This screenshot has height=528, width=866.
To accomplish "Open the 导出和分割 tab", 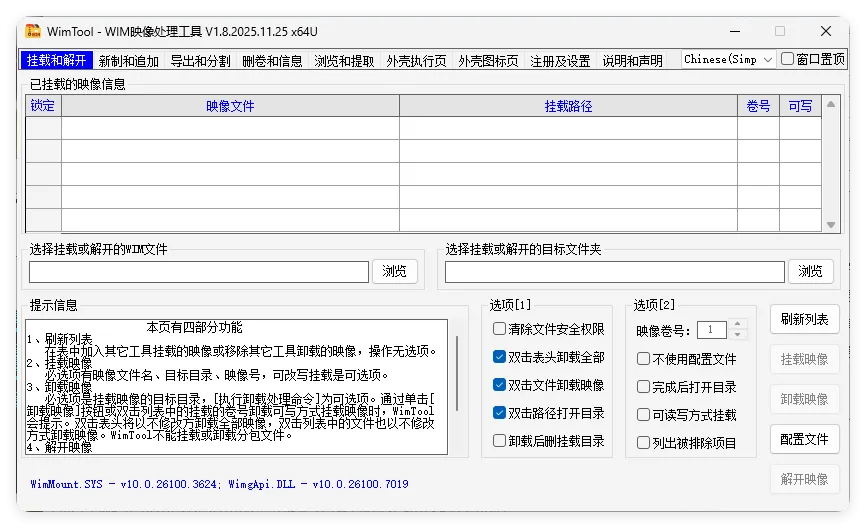I will [200, 61].
